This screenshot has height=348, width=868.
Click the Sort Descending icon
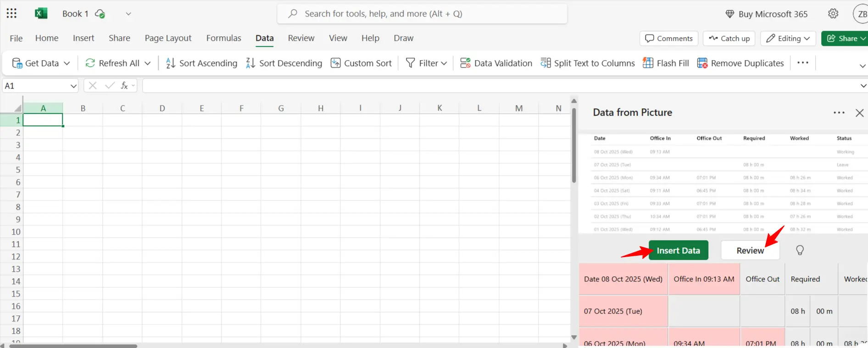click(x=250, y=63)
